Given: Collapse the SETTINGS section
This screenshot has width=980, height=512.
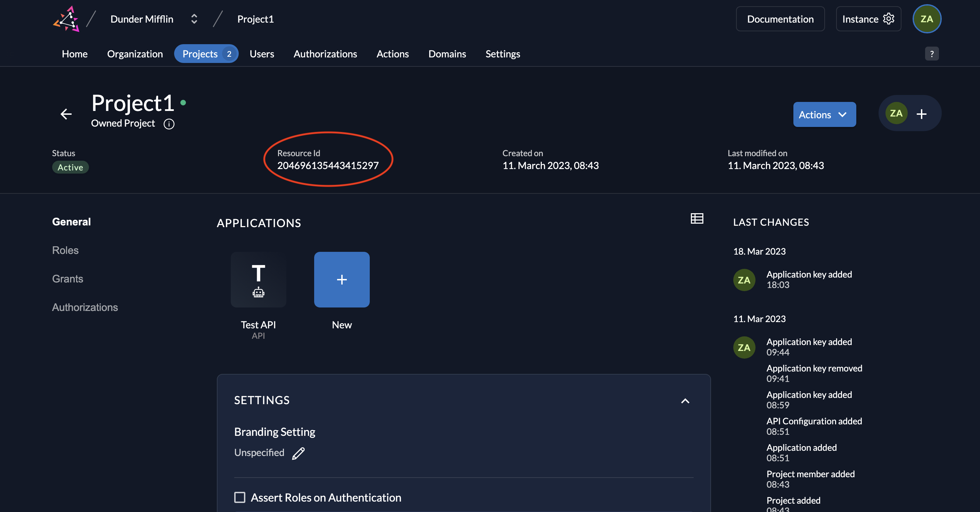Looking at the screenshot, I should [686, 401].
